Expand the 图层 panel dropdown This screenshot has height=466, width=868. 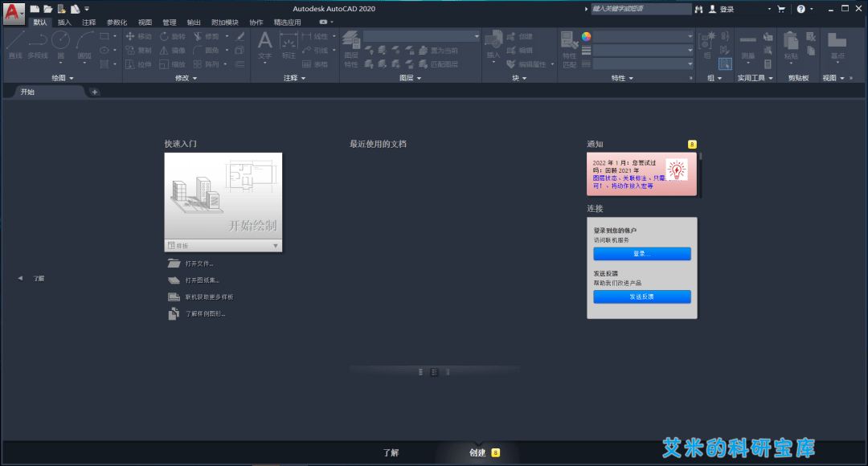pyautogui.click(x=410, y=78)
